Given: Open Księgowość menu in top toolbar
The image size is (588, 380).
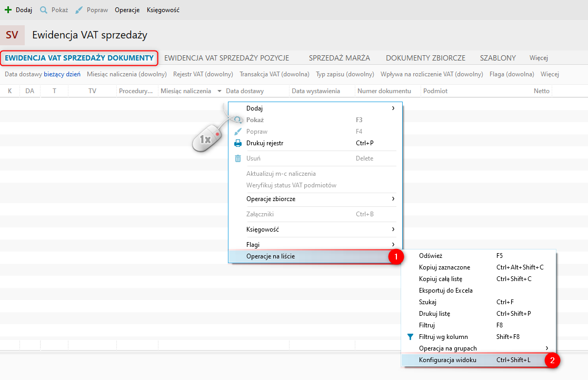Looking at the screenshot, I should [163, 10].
